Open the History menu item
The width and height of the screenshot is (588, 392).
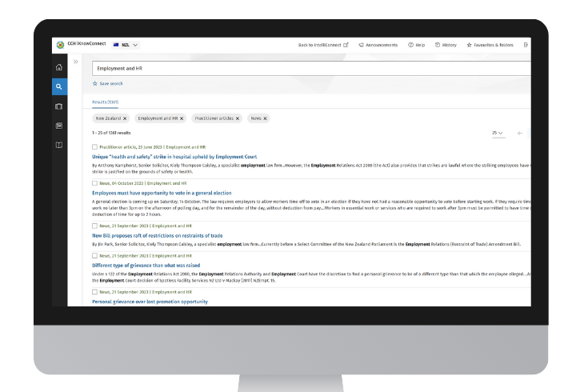click(446, 45)
